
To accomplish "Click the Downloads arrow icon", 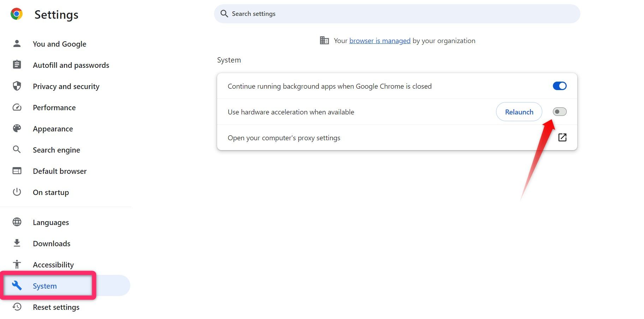I will click(x=17, y=243).
